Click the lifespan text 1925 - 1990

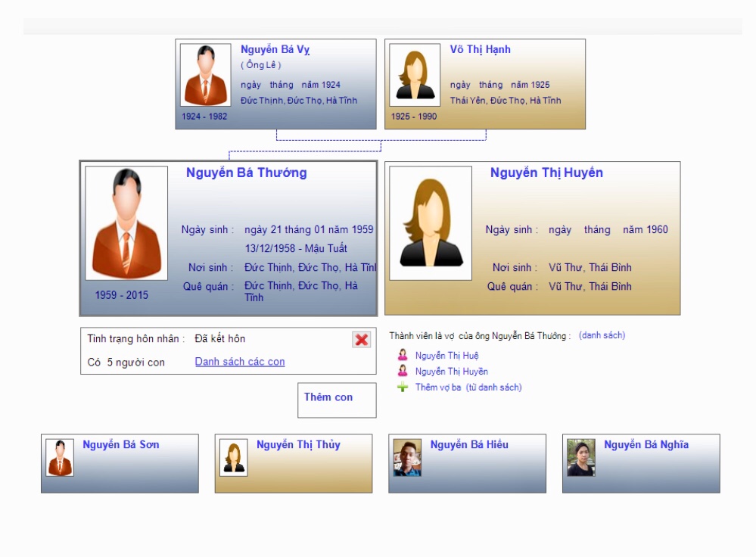(414, 117)
